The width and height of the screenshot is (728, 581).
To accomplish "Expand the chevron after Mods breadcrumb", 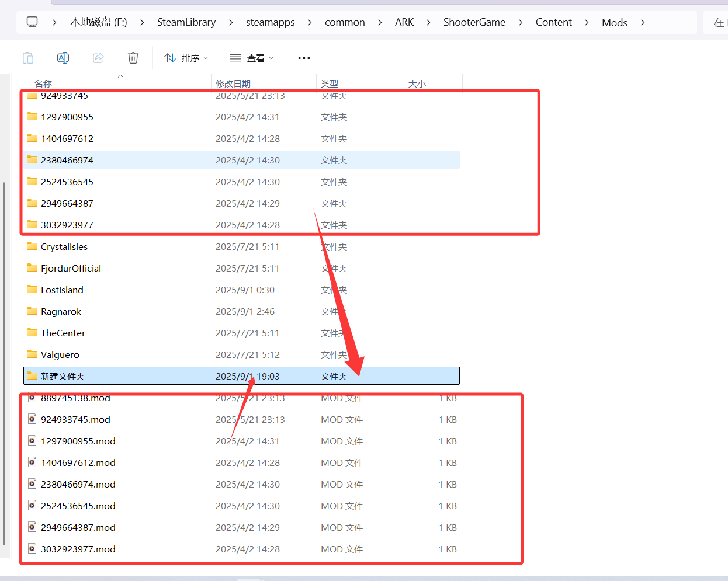I will tap(643, 22).
